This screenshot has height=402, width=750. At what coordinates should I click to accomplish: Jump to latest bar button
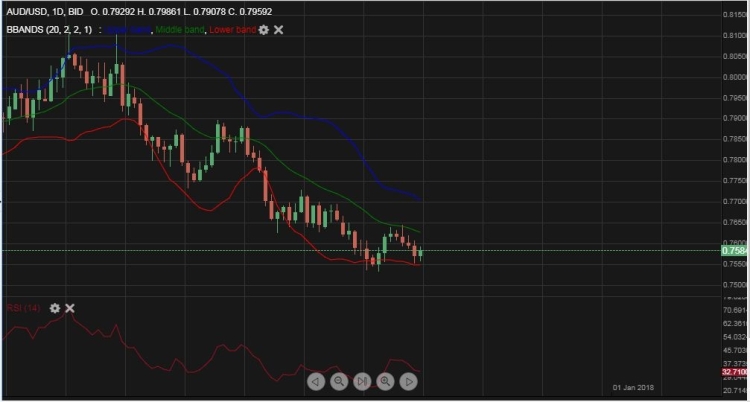pos(362,381)
